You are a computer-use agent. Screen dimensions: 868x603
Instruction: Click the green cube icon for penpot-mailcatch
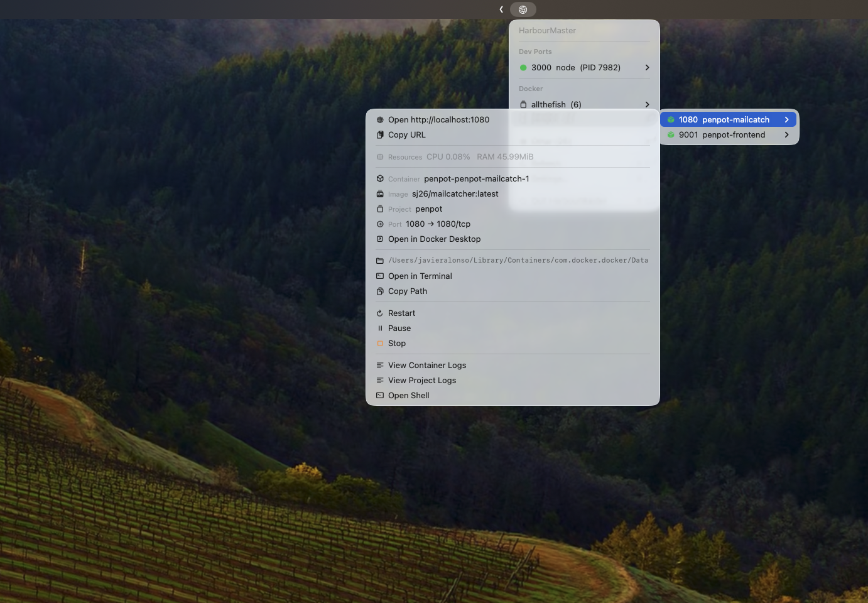point(671,119)
